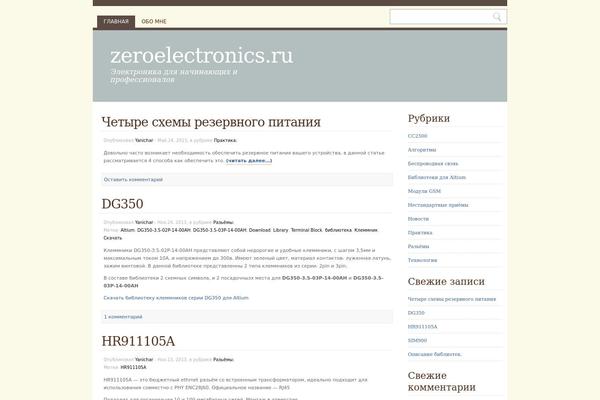
Task: Open author Yanichar under HR911105A post
Action: coord(144,360)
